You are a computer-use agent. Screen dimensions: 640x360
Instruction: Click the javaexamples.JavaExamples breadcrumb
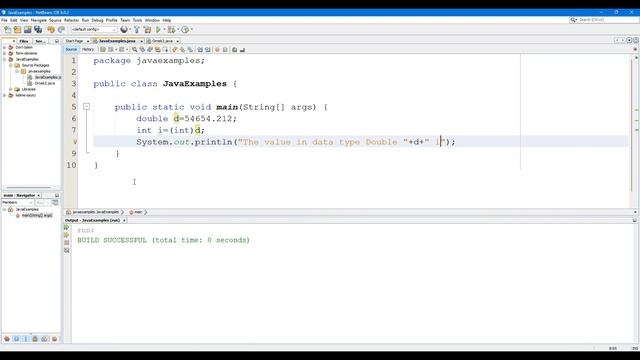click(93, 212)
